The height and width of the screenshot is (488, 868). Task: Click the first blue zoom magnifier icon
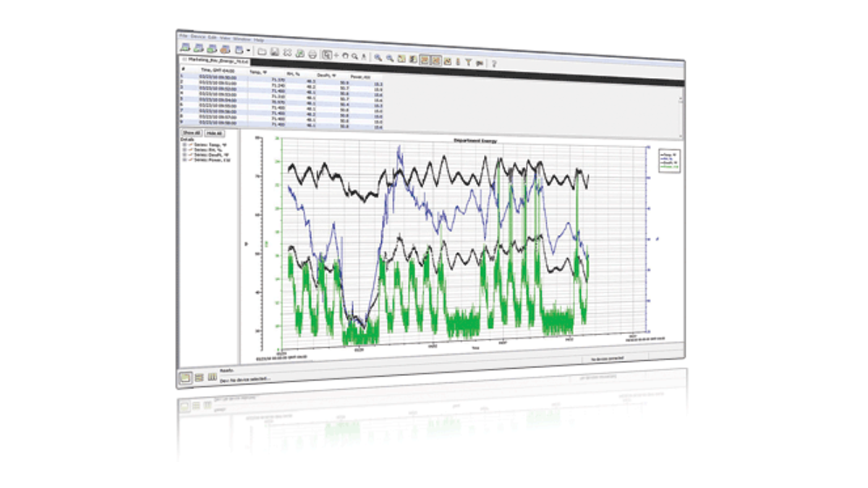coord(378,57)
